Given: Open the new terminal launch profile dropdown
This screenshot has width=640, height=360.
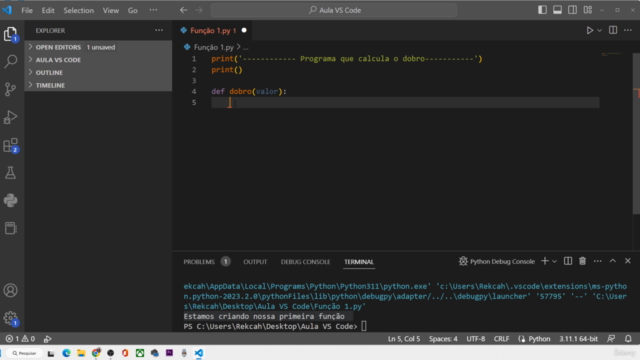Looking at the screenshot, I should click(554, 261).
